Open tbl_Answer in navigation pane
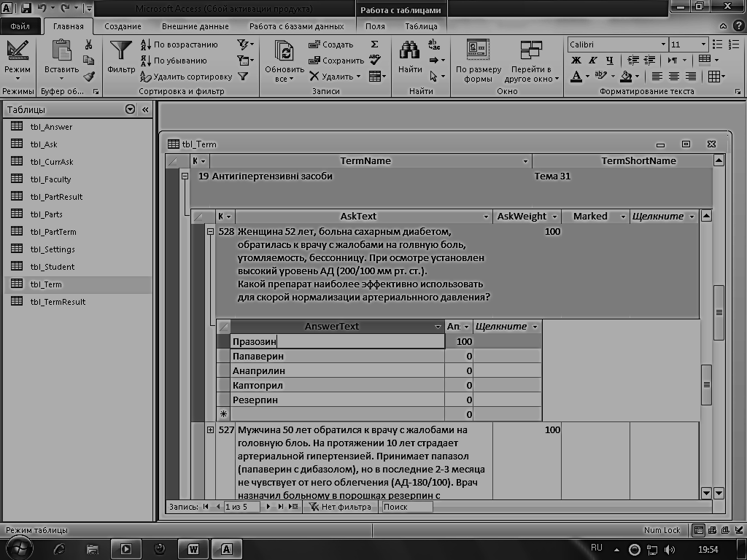Viewport: 747px width, 560px height. [x=51, y=127]
